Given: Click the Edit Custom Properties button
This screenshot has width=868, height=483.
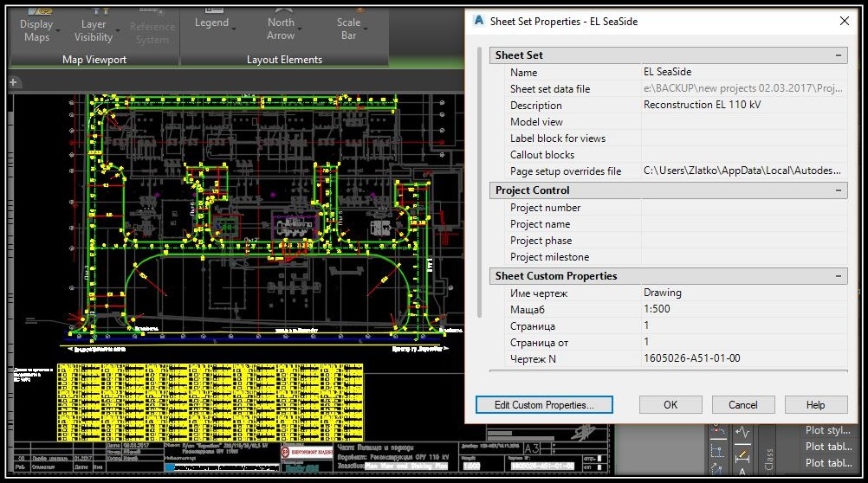Looking at the screenshot, I should 544,405.
